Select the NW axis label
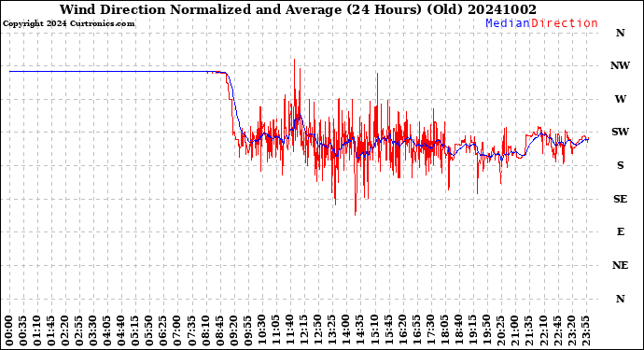This screenshot has width=644, height=350. point(620,65)
